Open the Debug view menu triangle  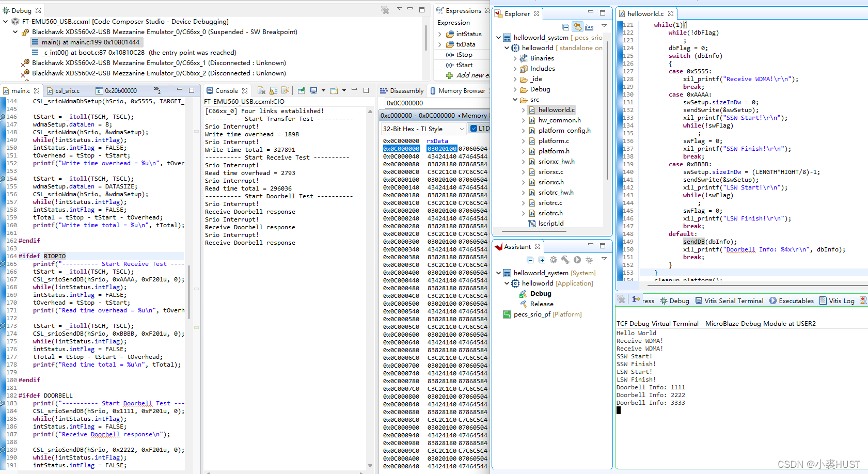(x=399, y=9)
